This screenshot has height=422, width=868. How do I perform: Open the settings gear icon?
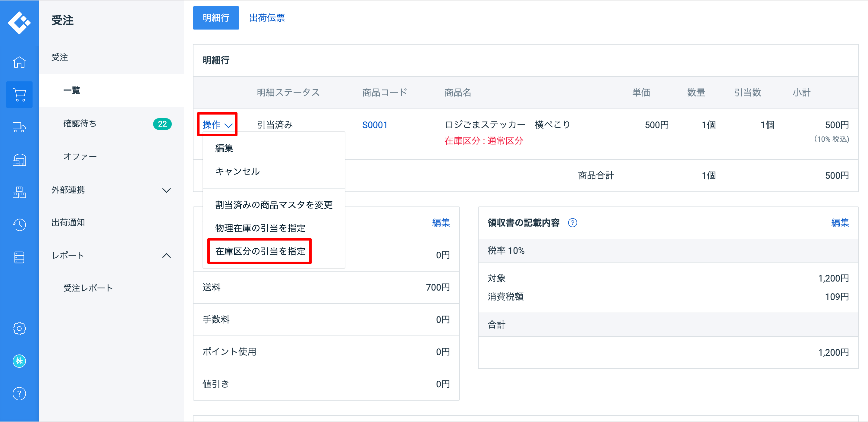tap(19, 328)
